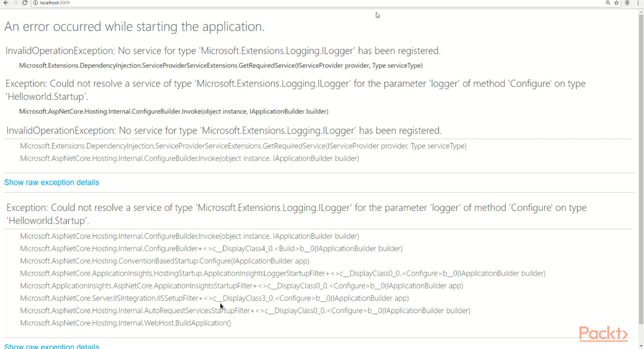Reload the localhost page

(25, 3)
